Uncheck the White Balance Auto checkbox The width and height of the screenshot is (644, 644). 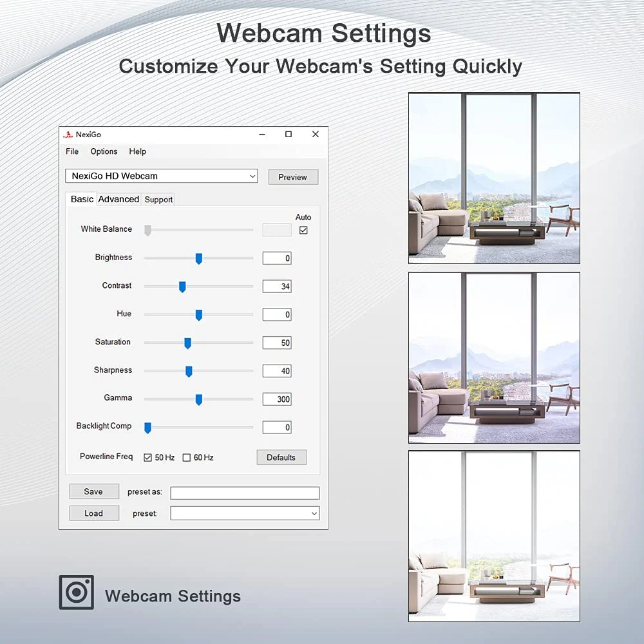tap(303, 230)
